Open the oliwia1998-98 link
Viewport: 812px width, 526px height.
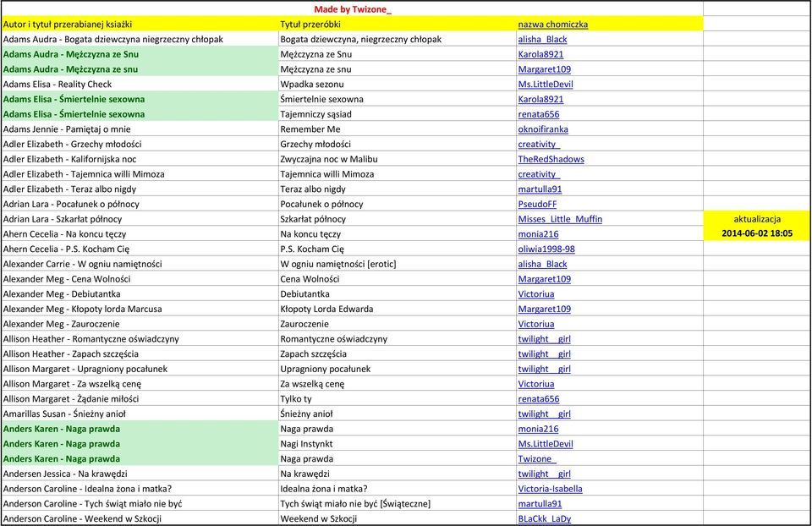(x=546, y=249)
